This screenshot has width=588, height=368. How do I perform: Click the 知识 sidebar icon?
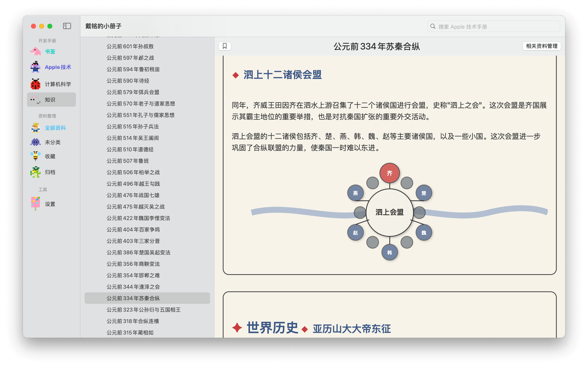[x=36, y=100]
